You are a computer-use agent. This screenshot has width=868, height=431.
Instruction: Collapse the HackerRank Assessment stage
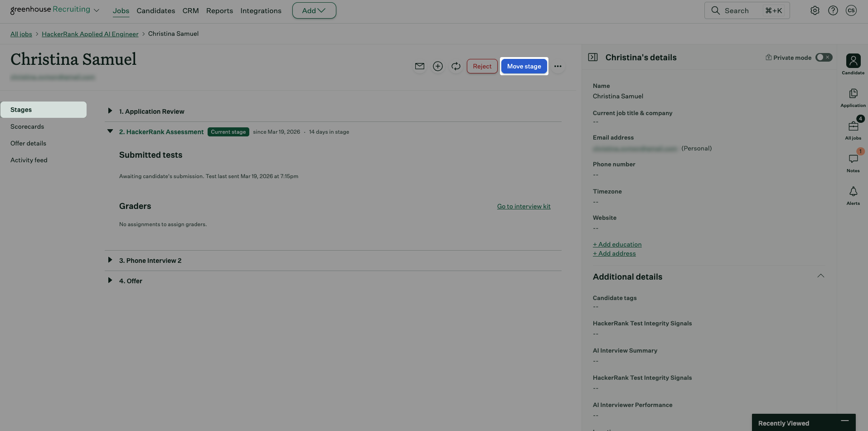tap(110, 131)
